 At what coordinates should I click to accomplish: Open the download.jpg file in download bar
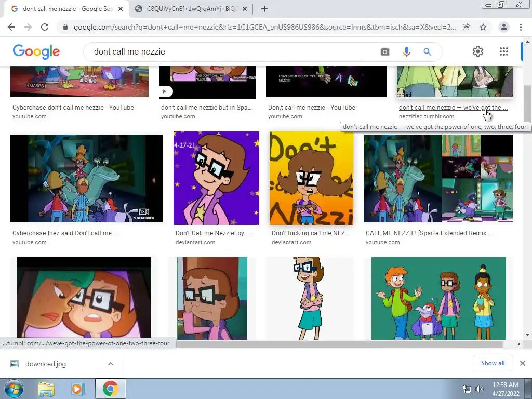click(x=46, y=364)
